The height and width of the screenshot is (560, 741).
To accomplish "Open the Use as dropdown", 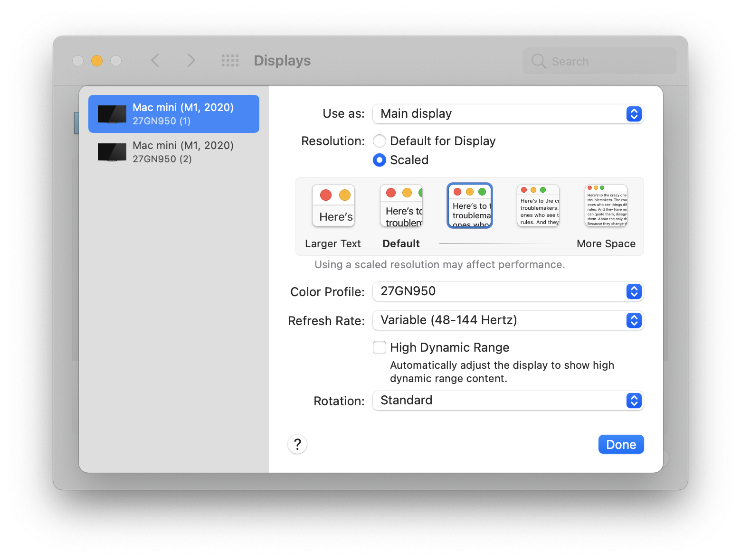I will 508,114.
